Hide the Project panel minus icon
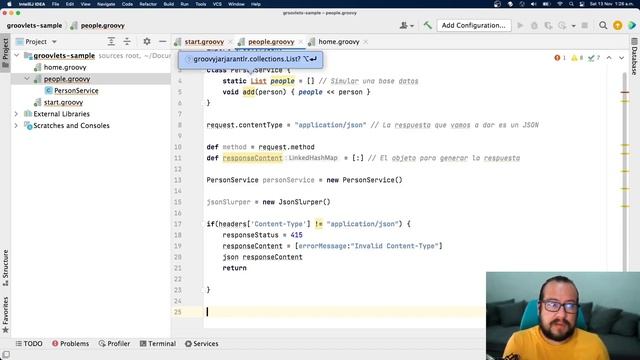Viewport: 640px width, 360px height. [x=162, y=42]
